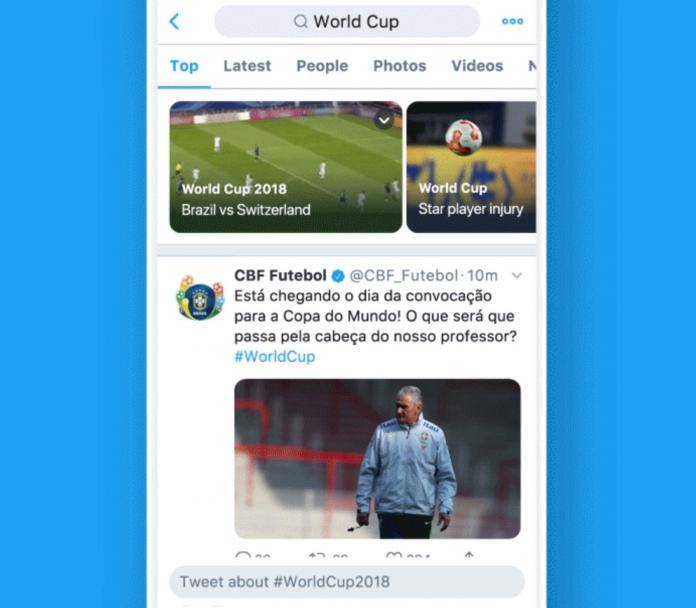Click the search magnifier icon

coord(301,21)
